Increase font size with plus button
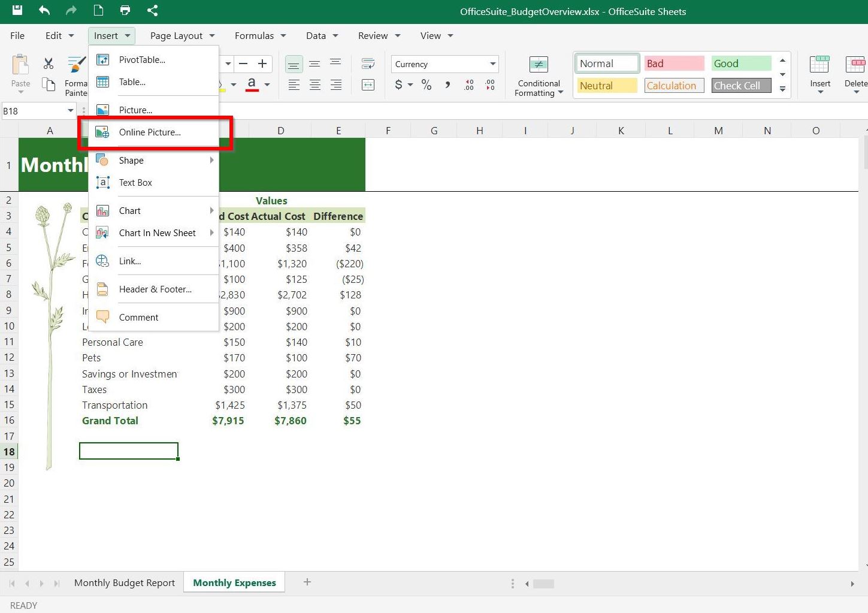 [x=262, y=64]
